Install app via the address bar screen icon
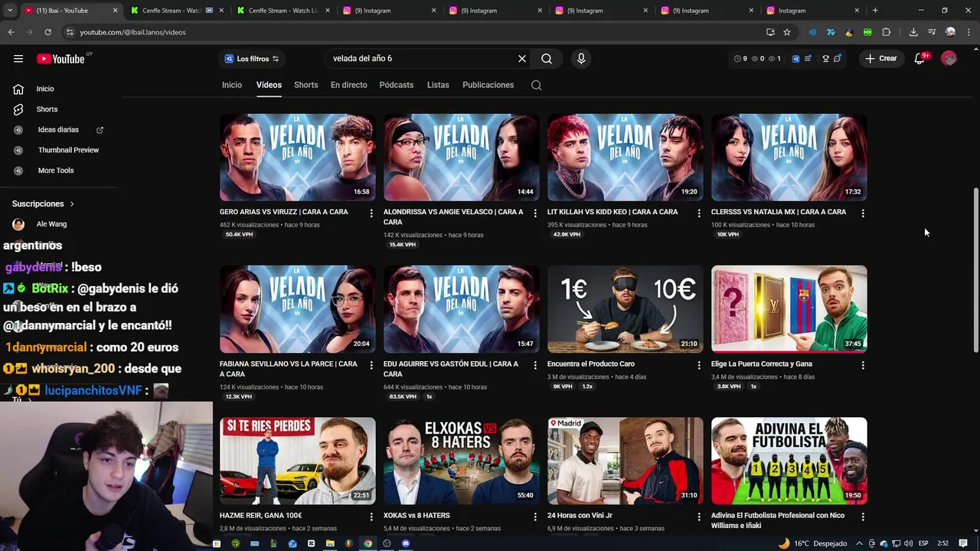Image resolution: width=980 pixels, height=551 pixels. [770, 32]
